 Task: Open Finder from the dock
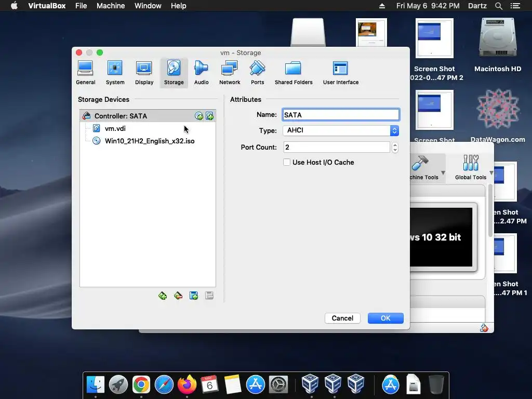click(x=96, y=385)
